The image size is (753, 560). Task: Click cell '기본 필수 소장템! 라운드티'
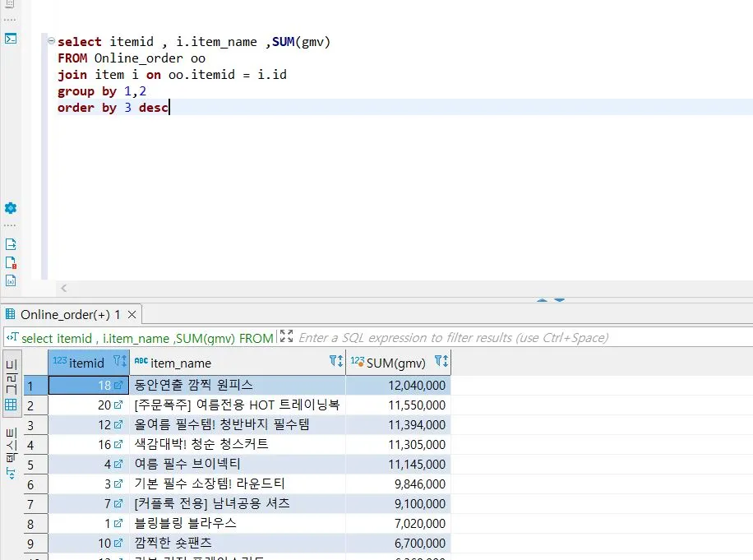tap(238, 484)
